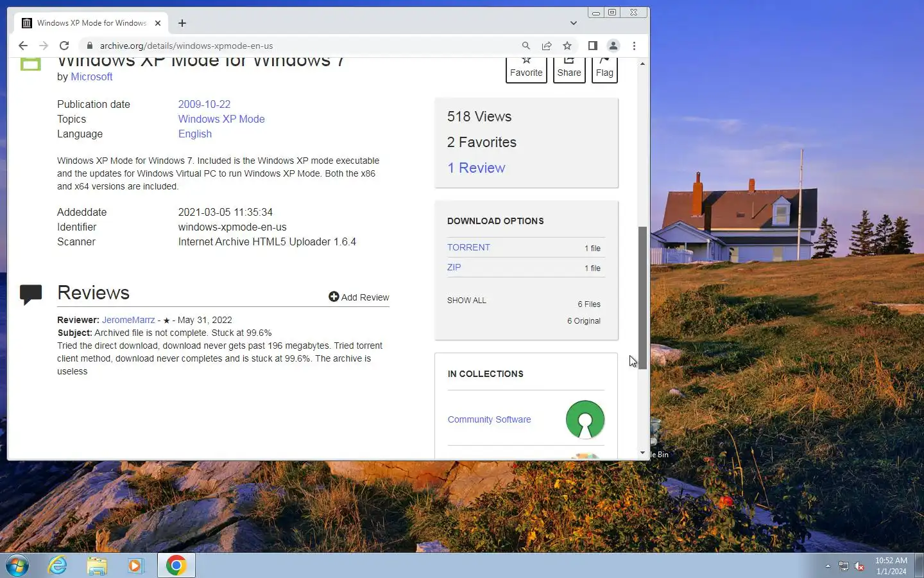Click the browser forward arrow

click(x=44, y=46)
